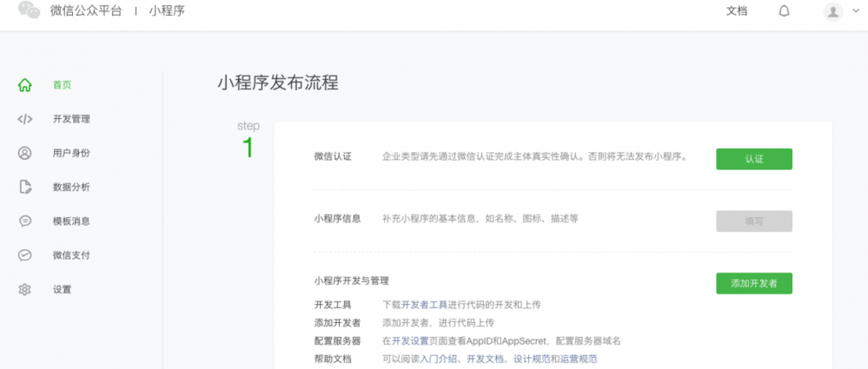This screenshot has width=868, height=369.
Task: Open the 开发文档 help link
Action: 486,359
